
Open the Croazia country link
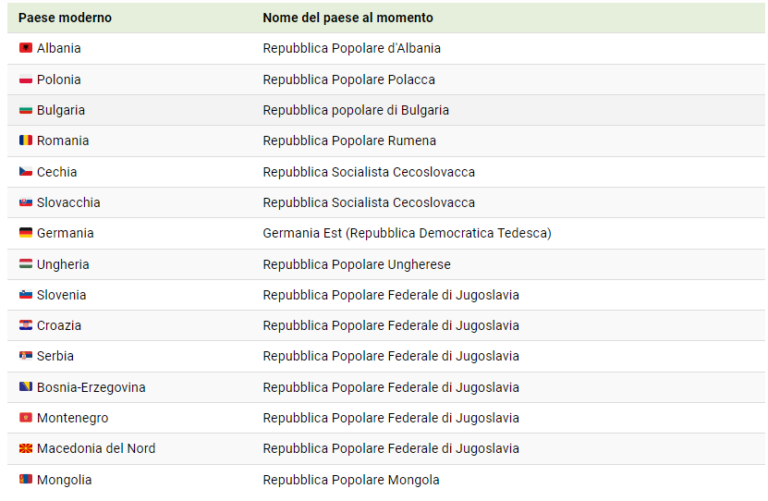(x=59, y=326)
